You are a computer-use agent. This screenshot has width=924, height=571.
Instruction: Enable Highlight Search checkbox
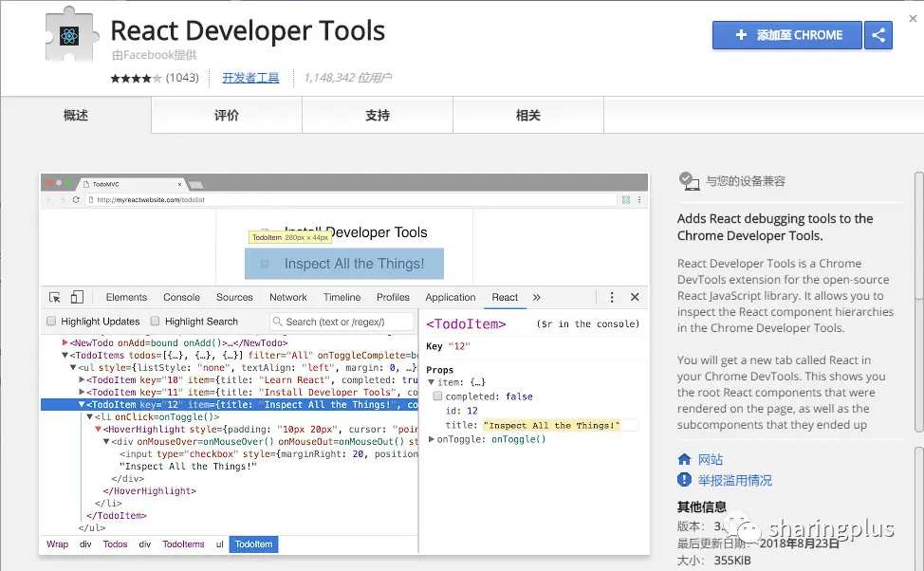(x=155, y=322)
